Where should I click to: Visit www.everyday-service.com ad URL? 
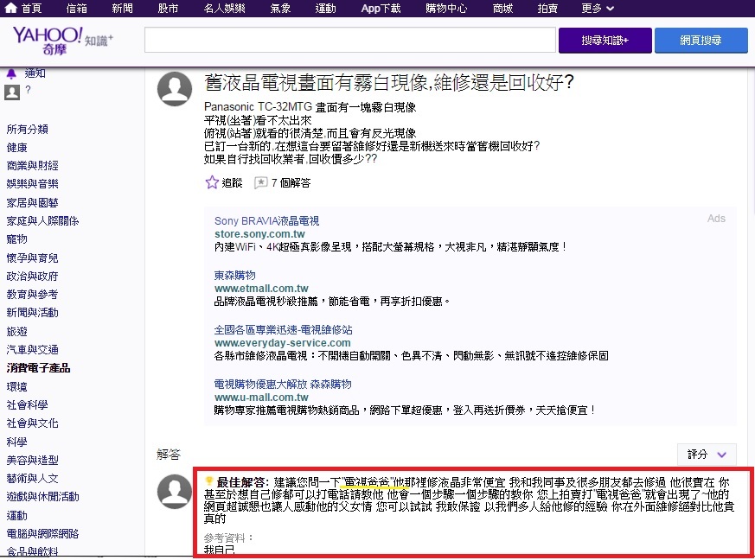coord(283,342)
